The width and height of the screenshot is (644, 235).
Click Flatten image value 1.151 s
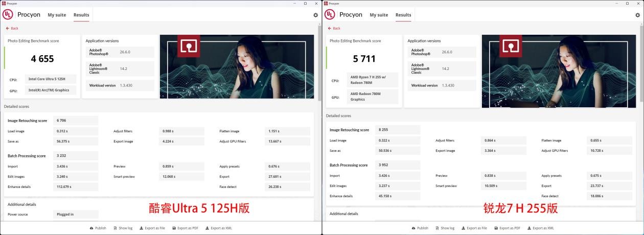tap(287, 131)
